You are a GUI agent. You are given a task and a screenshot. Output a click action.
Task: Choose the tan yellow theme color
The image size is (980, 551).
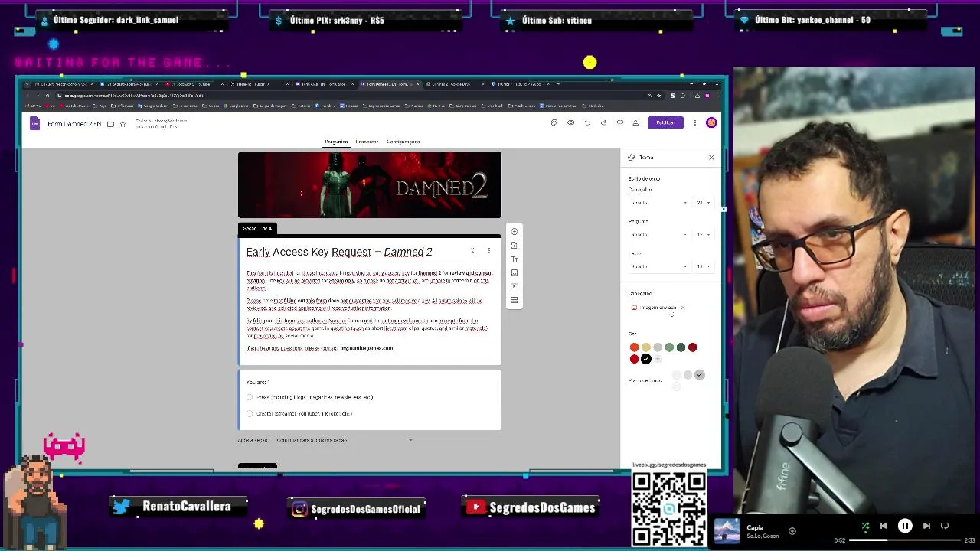tap(645, 347)
